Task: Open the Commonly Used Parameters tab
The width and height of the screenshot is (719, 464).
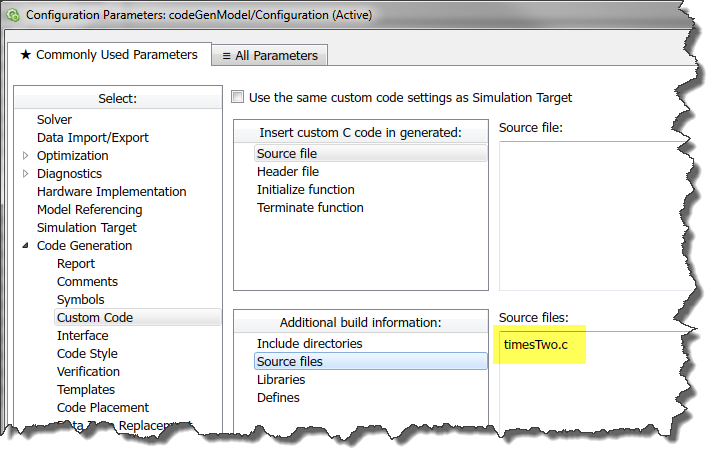Action: (108, 55)
